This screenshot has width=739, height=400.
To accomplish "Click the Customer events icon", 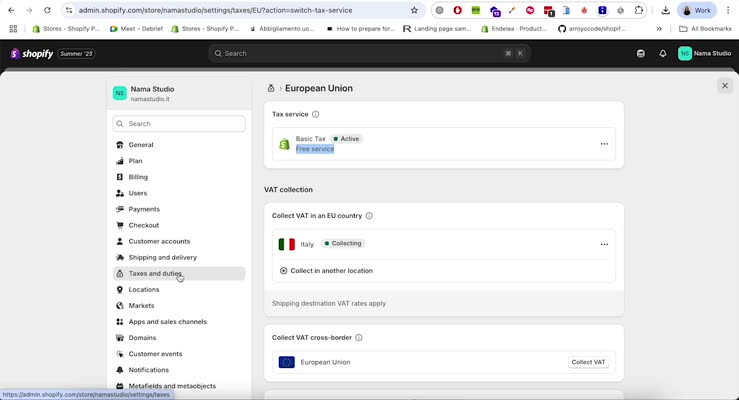I will coord(120,353).
